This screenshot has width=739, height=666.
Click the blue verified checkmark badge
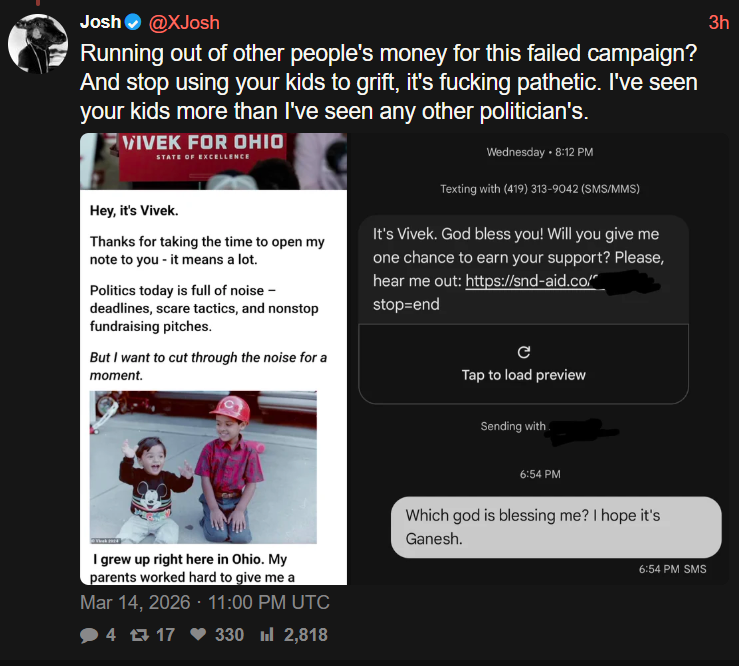[133, 22]
